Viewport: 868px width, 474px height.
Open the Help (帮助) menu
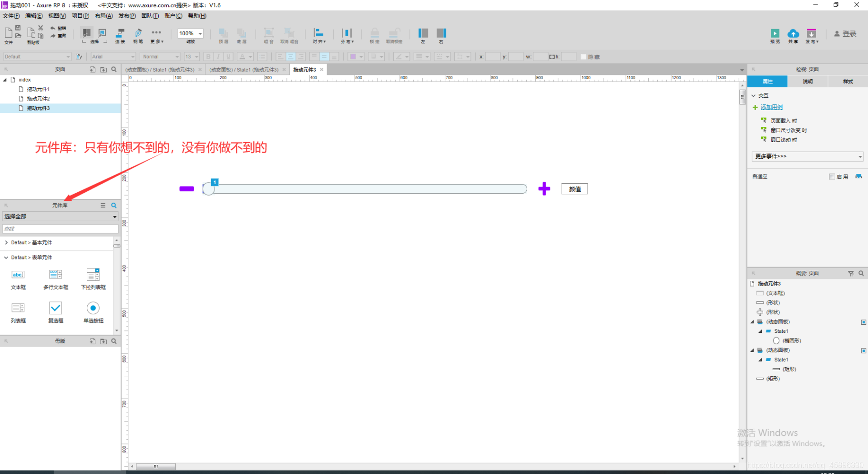tap(197, 16)
